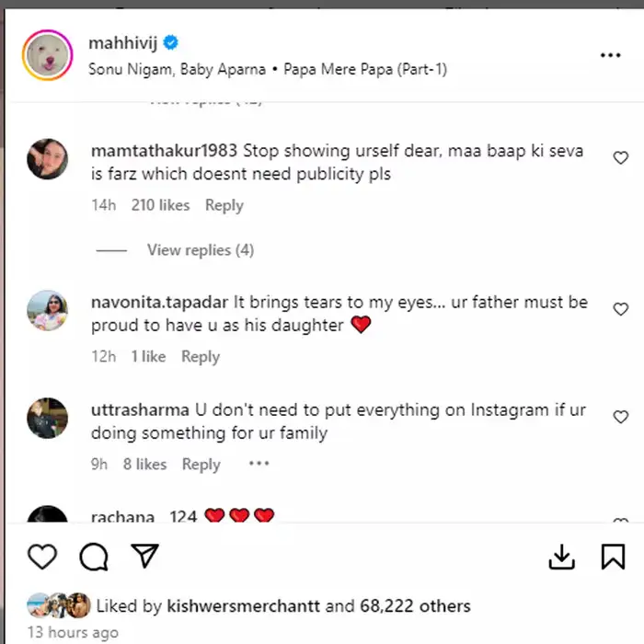The image size is (644, 644).
Task: Open the comment bubble icon
Action: 93,557
